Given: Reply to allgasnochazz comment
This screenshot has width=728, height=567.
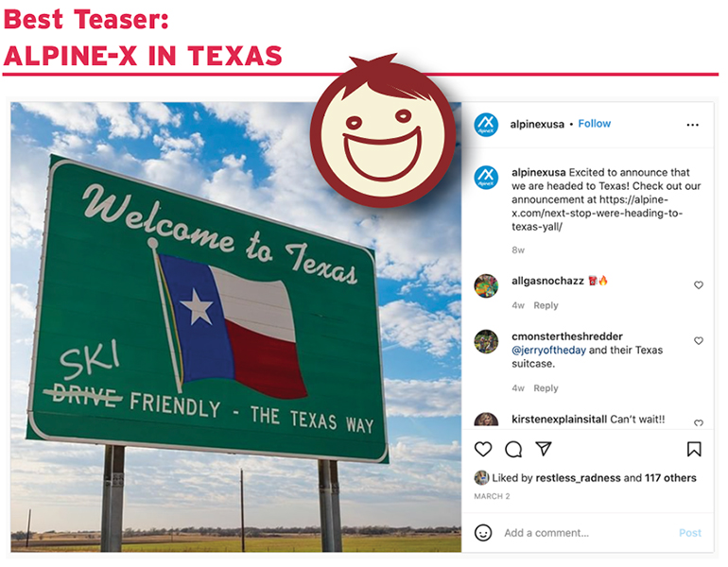Looking at the screenshot, I should coord(546,305).
